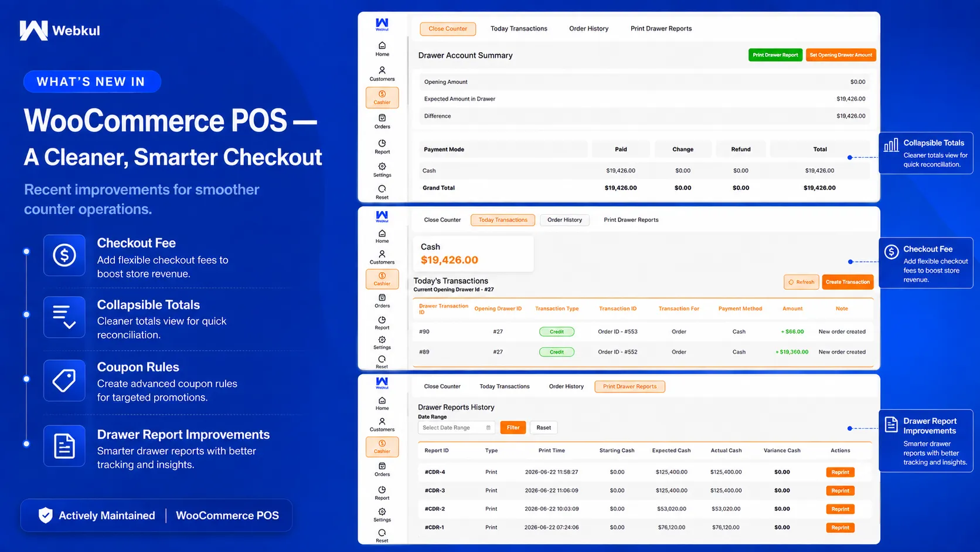Click Reprint for report #CDR-4

840,472
